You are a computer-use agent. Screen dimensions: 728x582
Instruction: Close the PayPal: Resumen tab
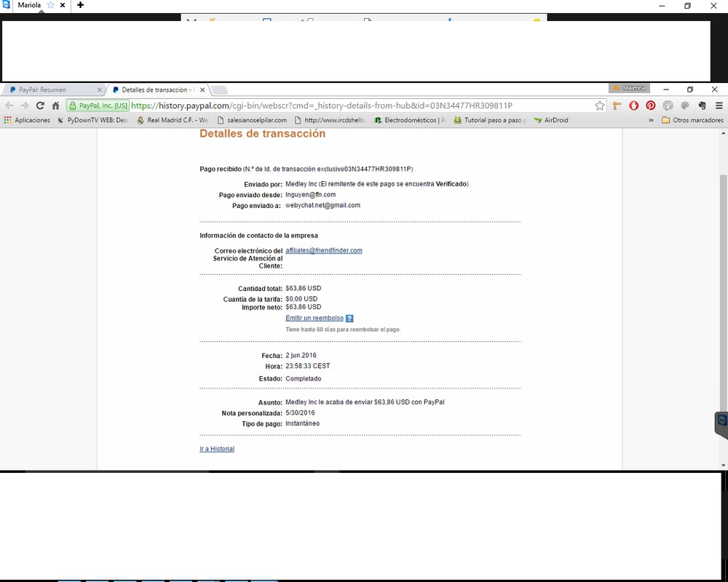[99, 90]
